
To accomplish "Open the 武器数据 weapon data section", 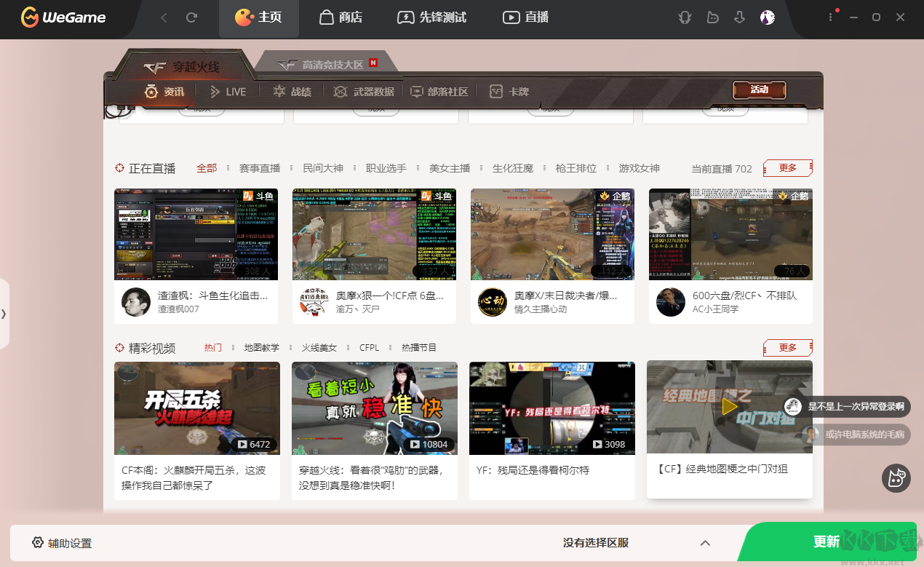I will 364,92.
